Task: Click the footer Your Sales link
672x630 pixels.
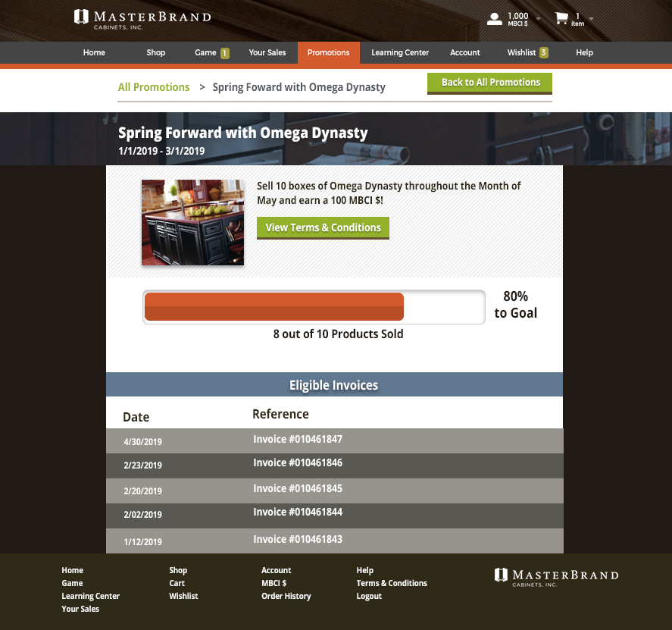Action: pos(80,609)
